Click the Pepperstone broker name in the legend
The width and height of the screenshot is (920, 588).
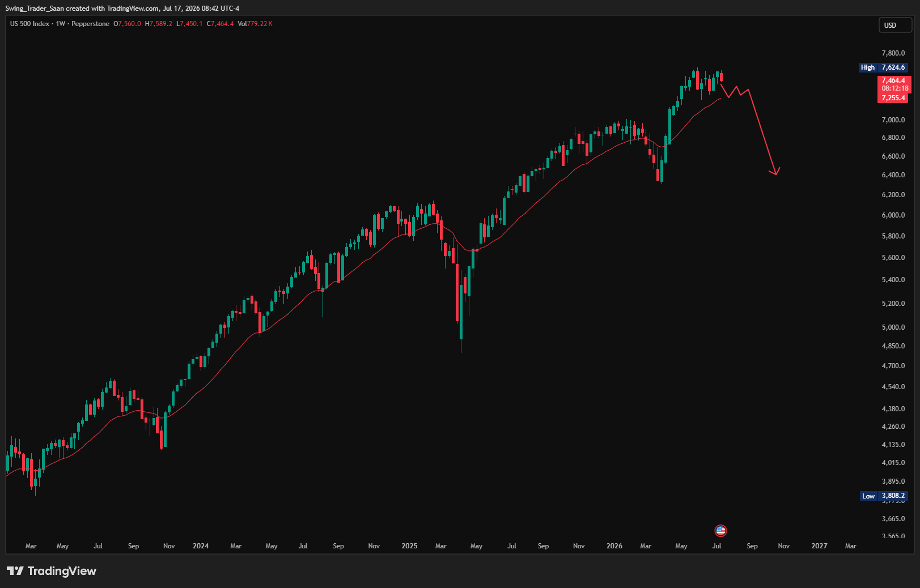pyautogui.click(x=90, y=24)
